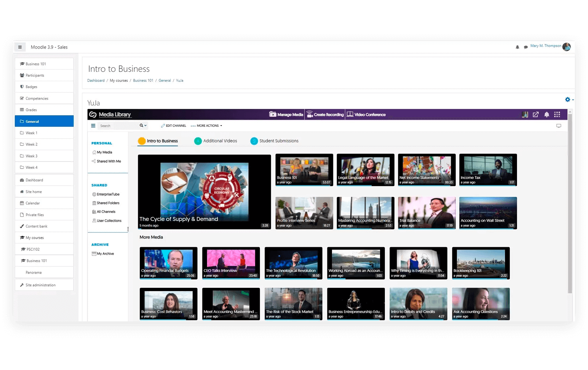This screenshot has width=588, height=370.
Task: Open The Risk of the Stock Market video
Action: tap(293, 304)
